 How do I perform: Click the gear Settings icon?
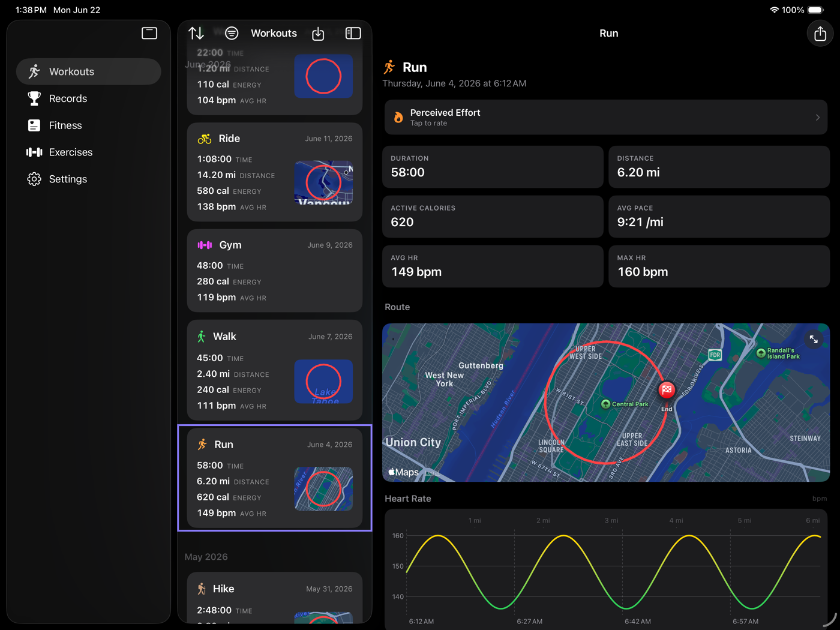(x=34, y=179)
